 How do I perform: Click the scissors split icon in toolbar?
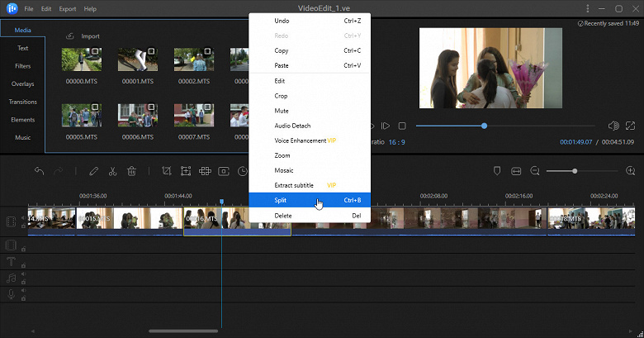point(112,171)
